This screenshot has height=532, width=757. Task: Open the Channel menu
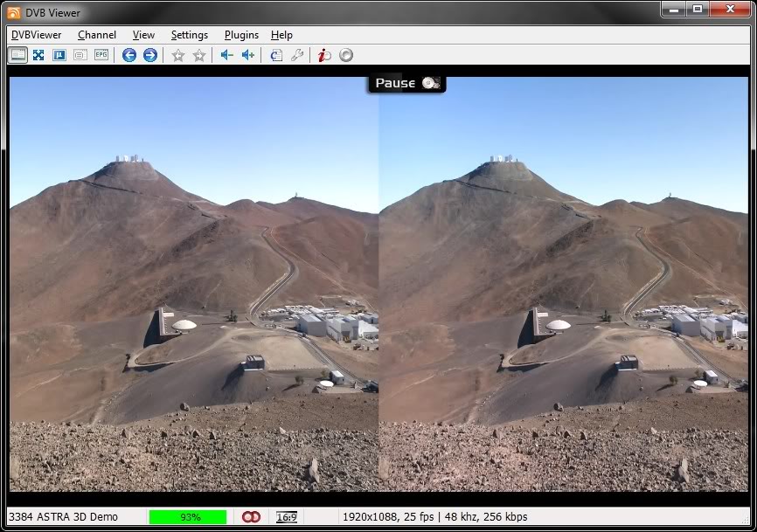(97, 35)
